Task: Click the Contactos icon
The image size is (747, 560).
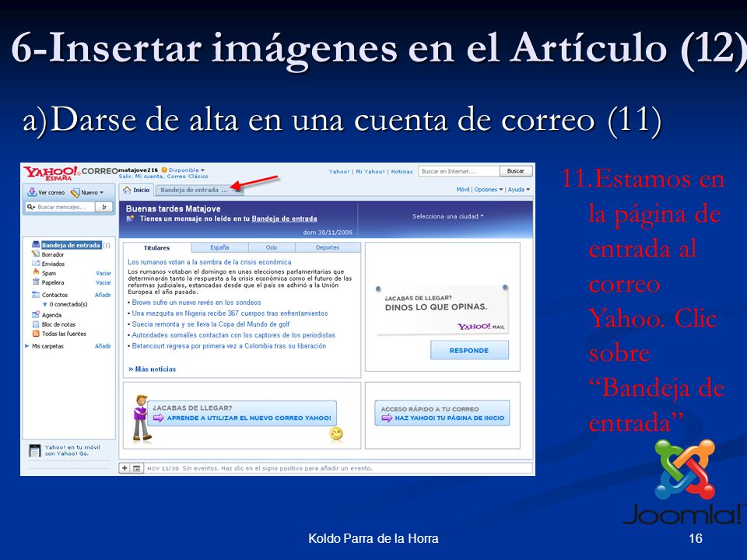Action: coord(36,295)
